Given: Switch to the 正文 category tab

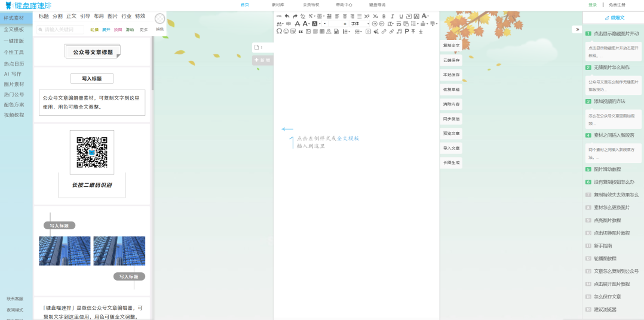Looking at the screenshot, I should (x=72, y=16).
